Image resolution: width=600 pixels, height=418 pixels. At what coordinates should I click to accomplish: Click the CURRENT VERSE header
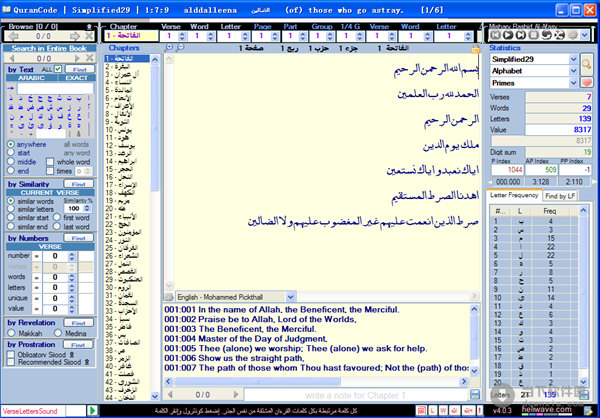click(x=50, y=193)
